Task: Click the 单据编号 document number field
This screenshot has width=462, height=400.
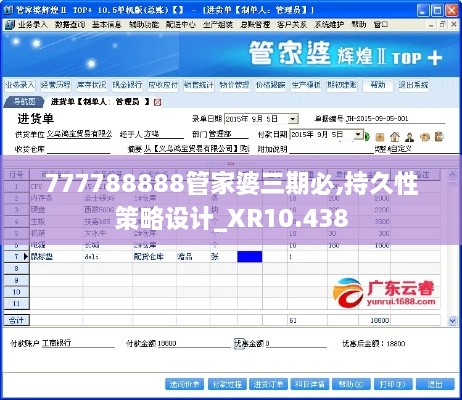Action: click(x=395, y=119)
